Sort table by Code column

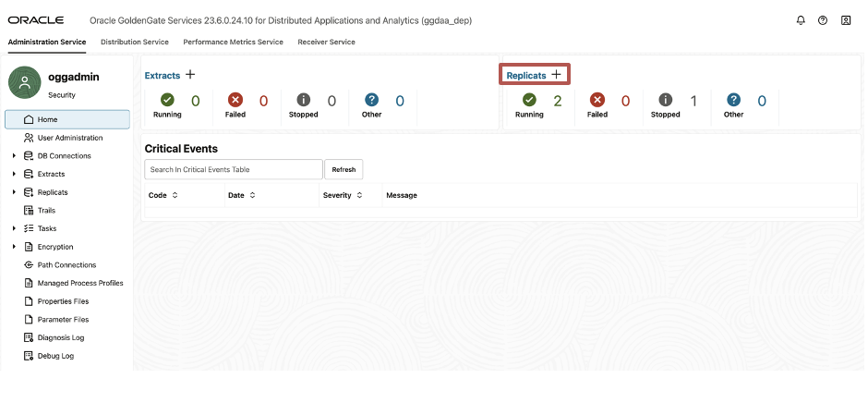(175, 195)
